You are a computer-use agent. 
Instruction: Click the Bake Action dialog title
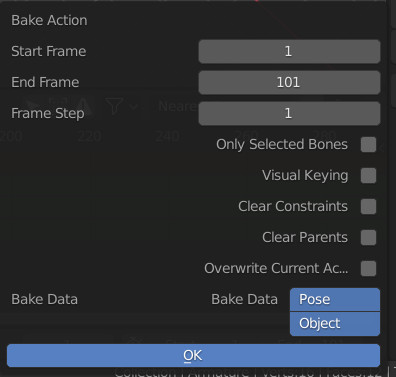(49, 20)
